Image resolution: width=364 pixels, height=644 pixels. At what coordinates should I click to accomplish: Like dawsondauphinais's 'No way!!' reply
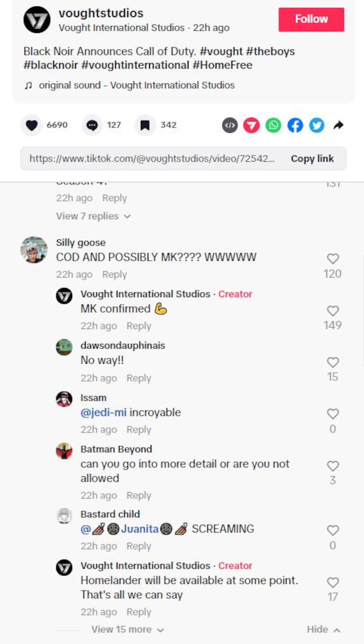tap(333, 362)
